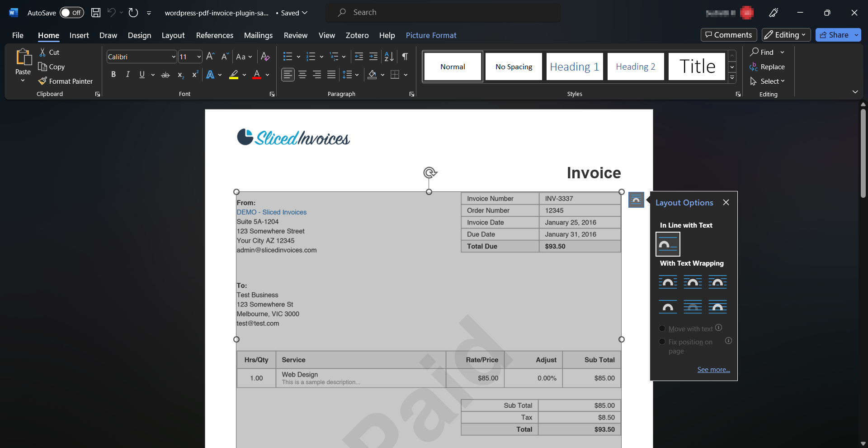
Task: Open the Editing mode dropdown
Action: [x=786, y=34]
